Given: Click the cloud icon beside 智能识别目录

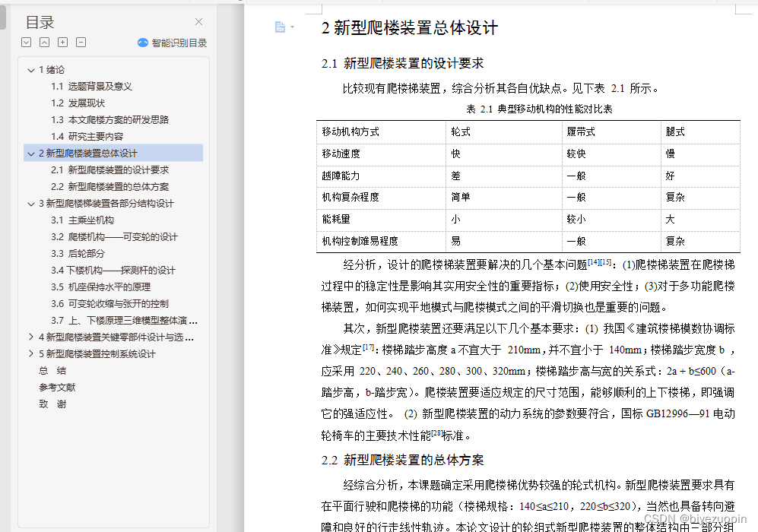Looking at the screenshot, I should [143, 43].
